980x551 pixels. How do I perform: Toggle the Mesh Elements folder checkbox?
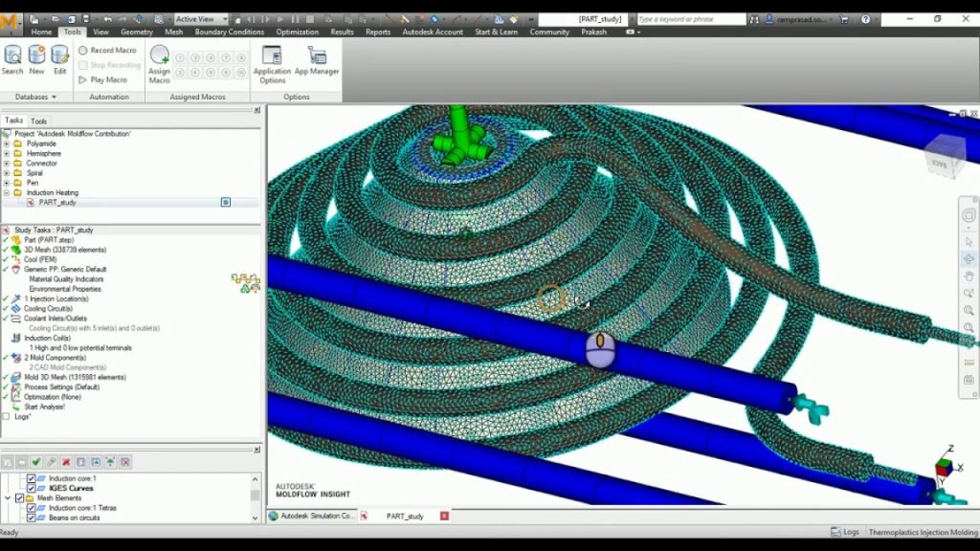pos(19,497)
